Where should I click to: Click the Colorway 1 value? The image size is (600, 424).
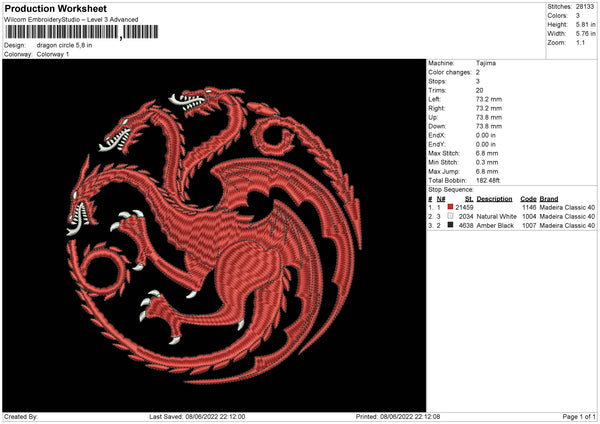point(54,54)
